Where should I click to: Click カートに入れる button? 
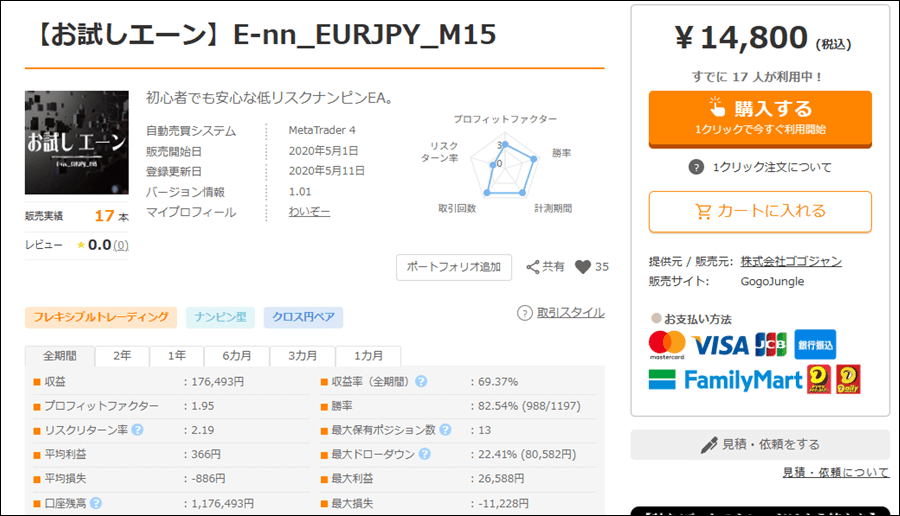coord(760,212)
